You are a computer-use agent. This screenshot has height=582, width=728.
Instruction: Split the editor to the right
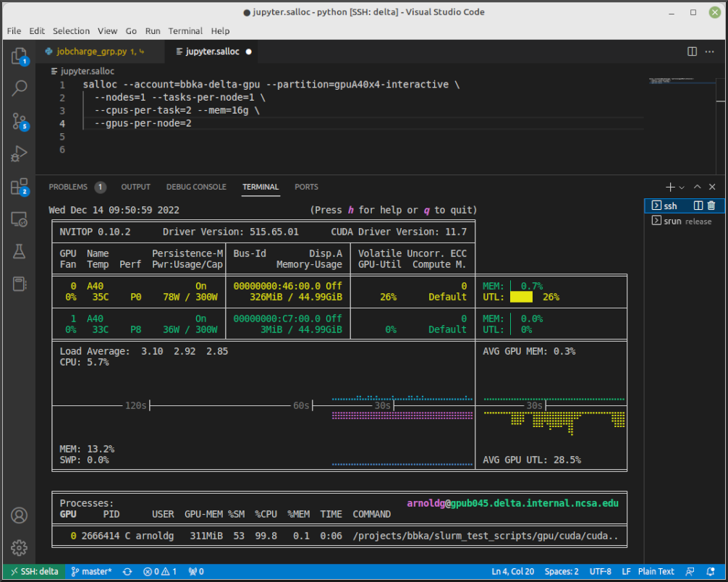pos(692,51)
